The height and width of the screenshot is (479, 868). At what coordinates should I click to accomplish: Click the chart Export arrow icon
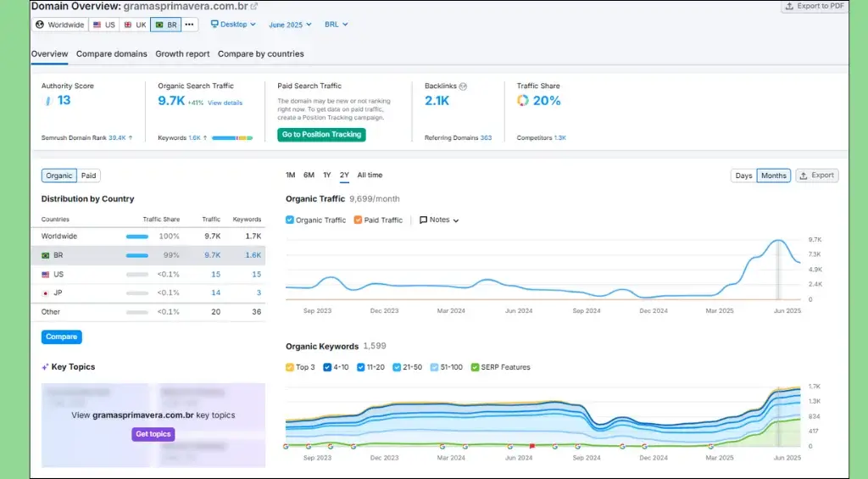[804, 175]
